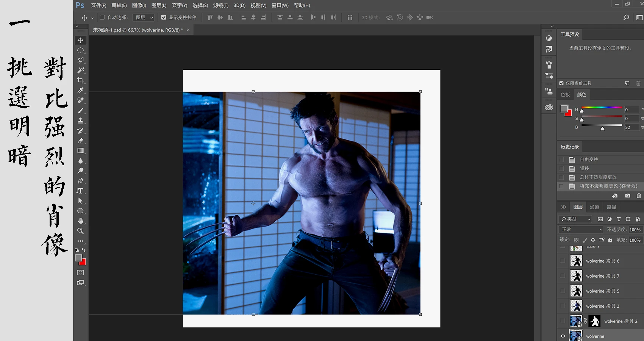Image resolution: width=644 pixels, height=341 pixels.
Task: Enable Auto-Select checkbox (自动选择)
Action: (102, 17)
